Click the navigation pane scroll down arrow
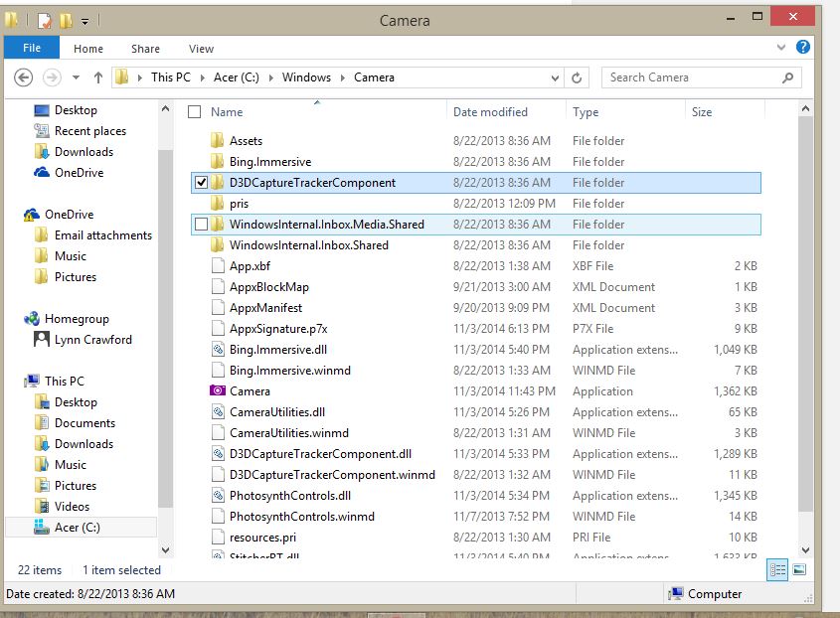Viewport: 840px width, 618px height. tap(166, 550)
